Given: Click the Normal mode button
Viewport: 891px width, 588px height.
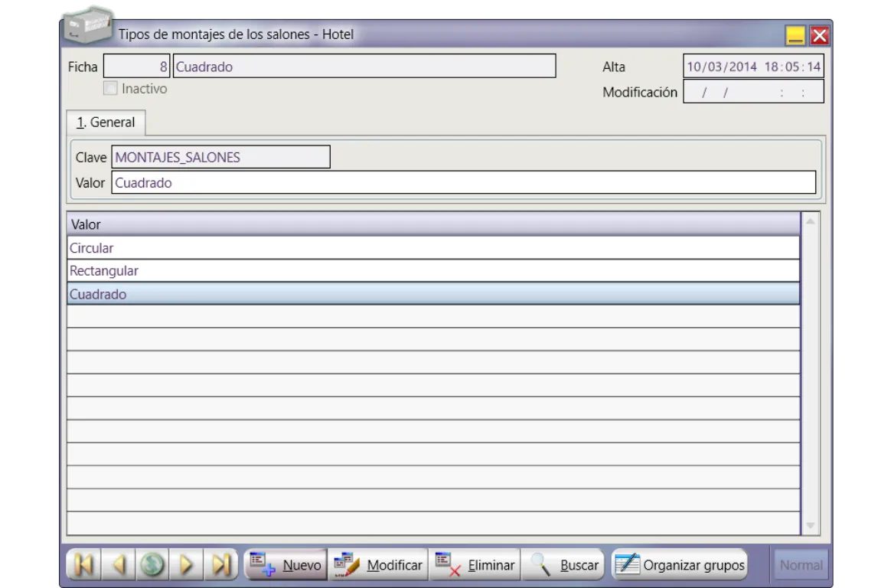Looking at the screenshot, I should (801, 565).
